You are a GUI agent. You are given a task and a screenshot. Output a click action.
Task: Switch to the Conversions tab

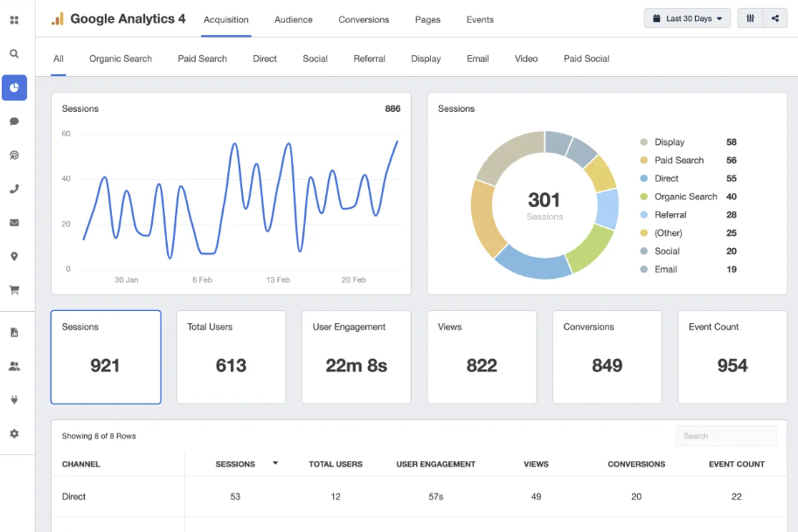pyautogui.click(x=364, y=19)
